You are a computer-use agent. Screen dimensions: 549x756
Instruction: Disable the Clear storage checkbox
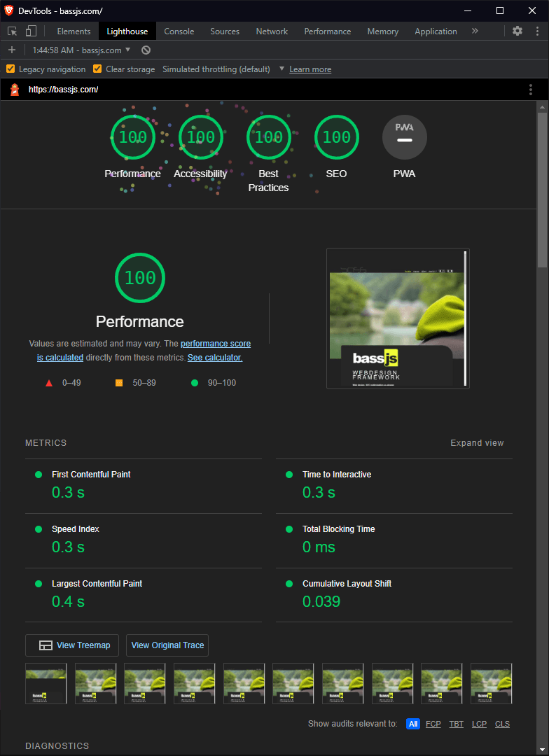[x=97, y=69]
